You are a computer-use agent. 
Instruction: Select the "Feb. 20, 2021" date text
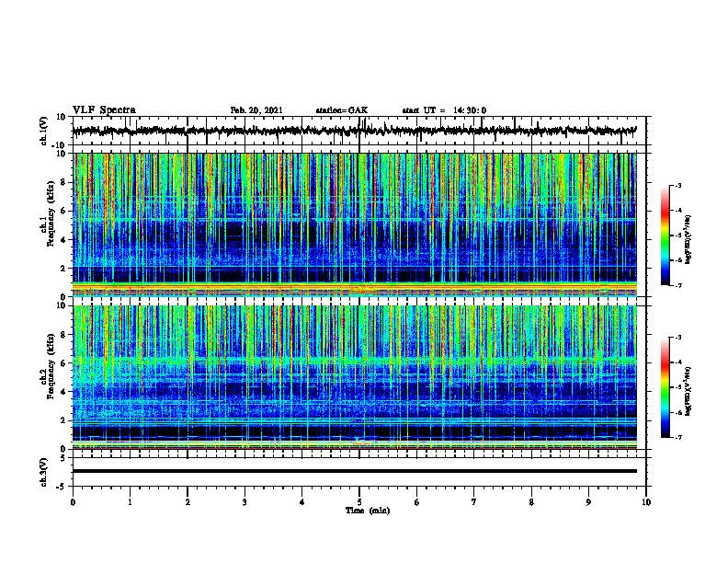click(256, 110)
